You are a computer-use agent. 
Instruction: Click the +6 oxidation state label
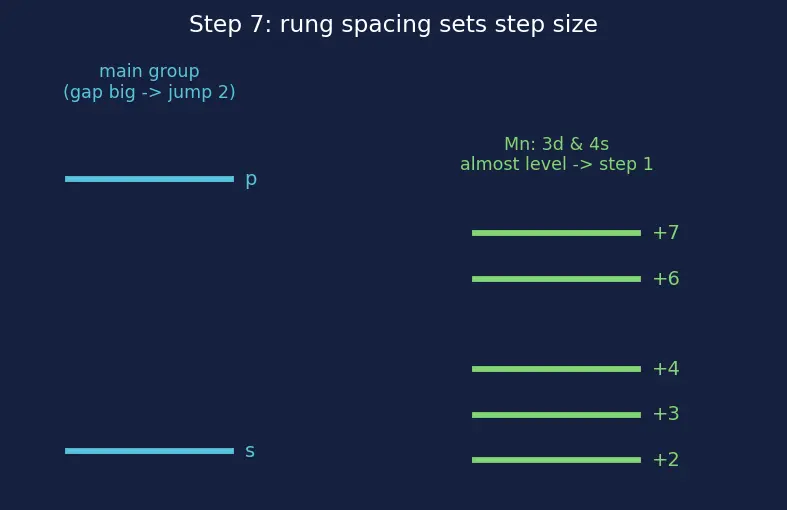point(666,278)
